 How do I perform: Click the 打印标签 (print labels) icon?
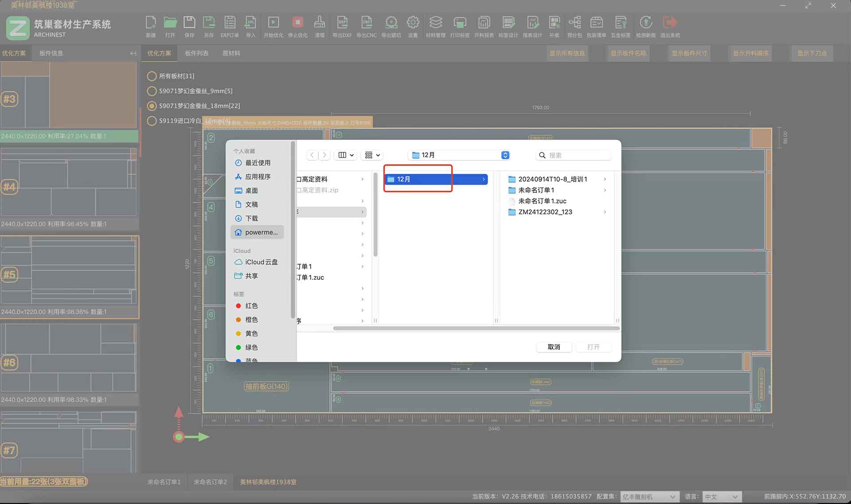460,23
